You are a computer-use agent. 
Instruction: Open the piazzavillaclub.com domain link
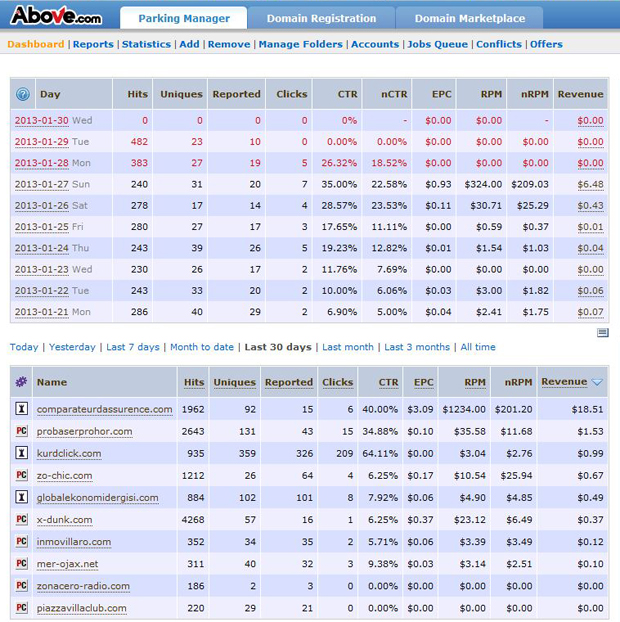coord(82,608)
